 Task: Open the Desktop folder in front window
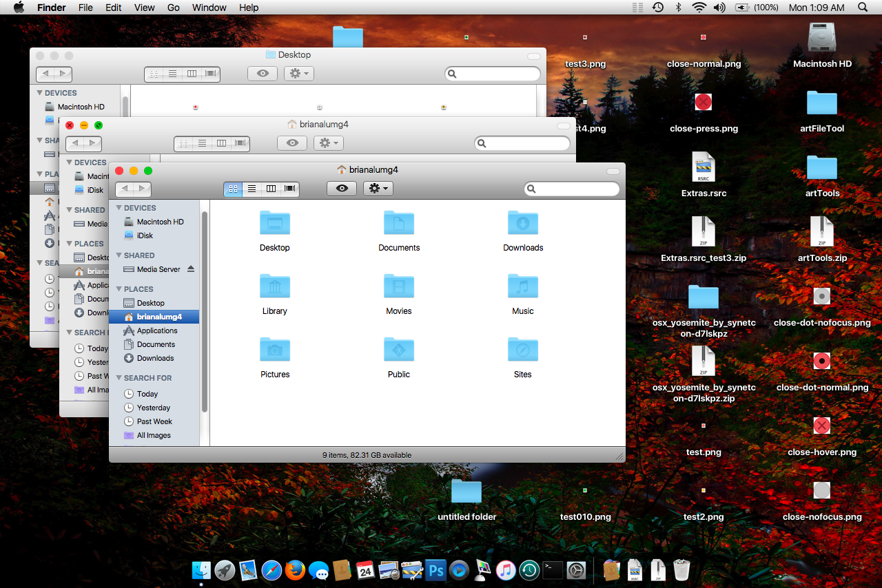[275, 223]
